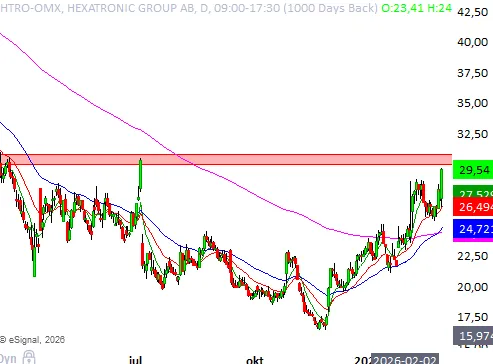Click the 35,00 level on price axis
This screenshot has width=493, height=364.
[x=472, y=103]
